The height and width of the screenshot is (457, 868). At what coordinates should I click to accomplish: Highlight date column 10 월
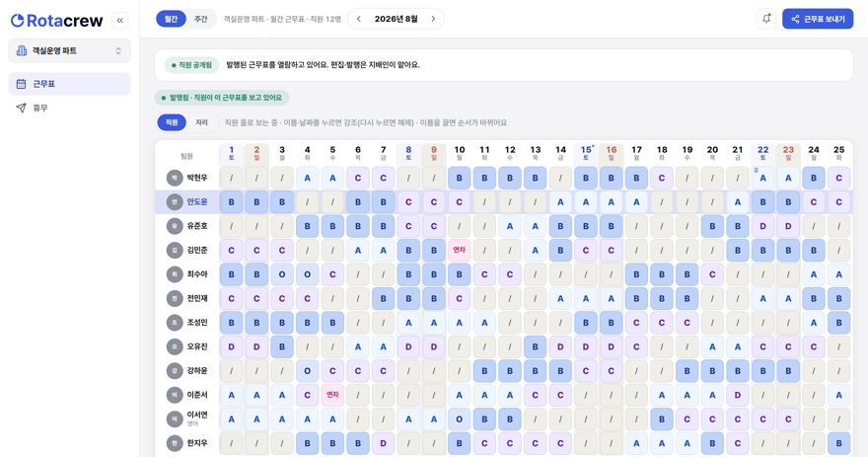pyautogui.click(x=460, y=153)
